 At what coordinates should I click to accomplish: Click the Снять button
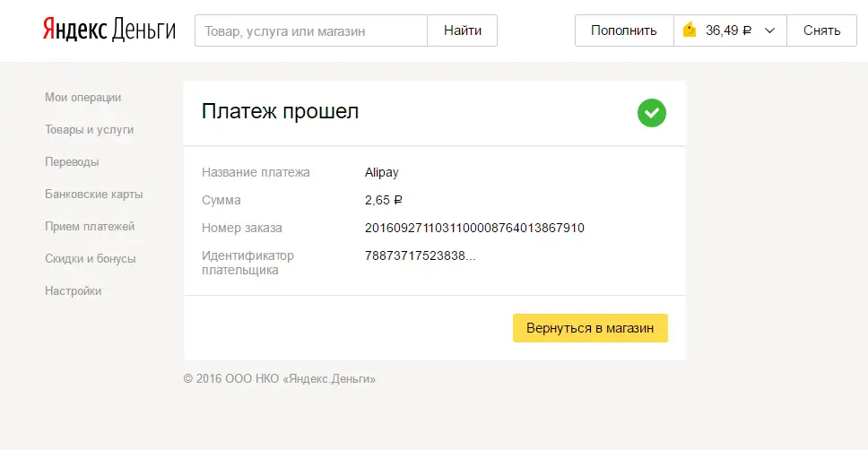pyautogui.click(x=821, y=30)
